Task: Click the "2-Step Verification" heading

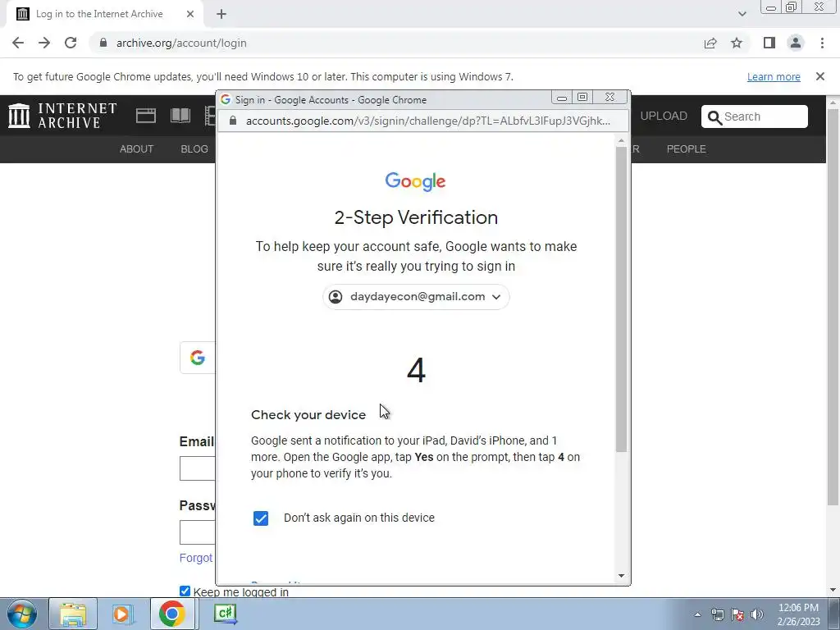Action: tap(416, 217)
